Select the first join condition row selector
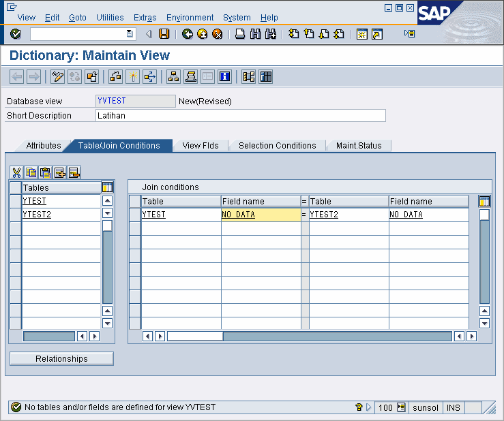The width and height of the screenshot is (504, 421). click(x=135, y=214)
